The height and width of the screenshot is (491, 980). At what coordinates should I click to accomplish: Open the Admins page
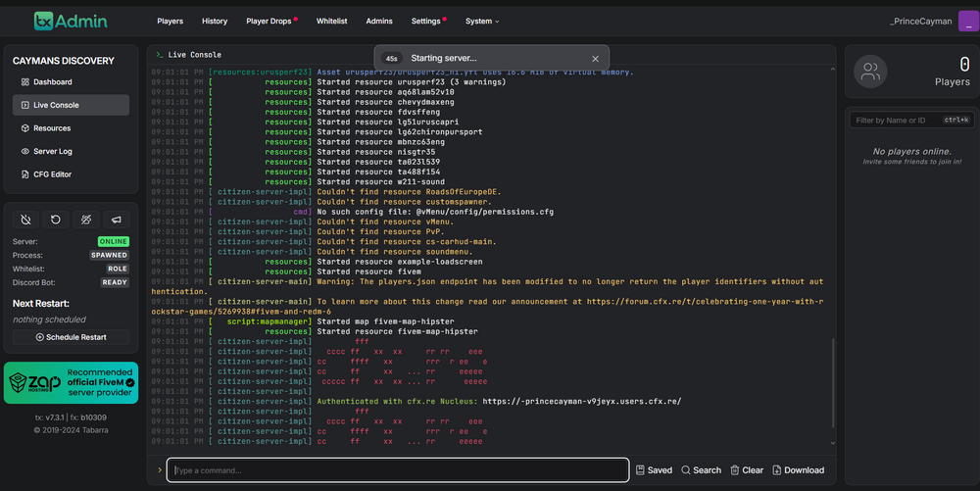click(378, 21)
